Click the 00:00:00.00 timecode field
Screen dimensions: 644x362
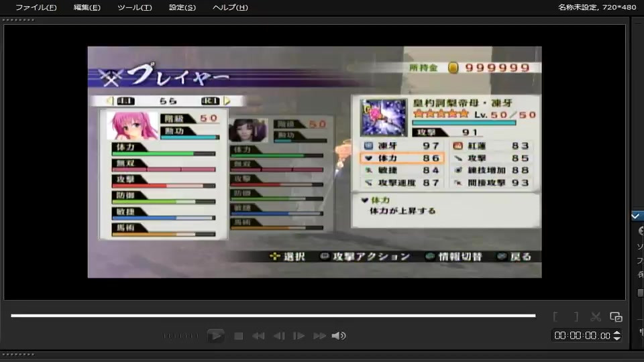(582, 336)
